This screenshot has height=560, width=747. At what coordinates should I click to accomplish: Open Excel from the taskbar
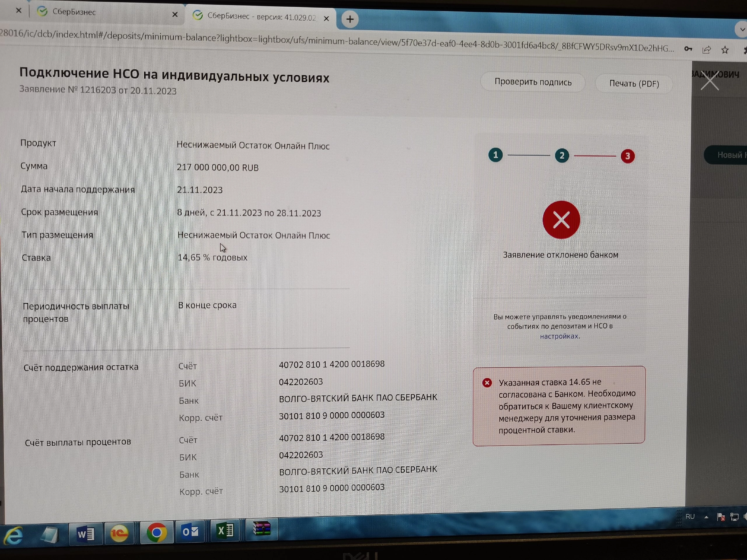pyautogui.click(x=225, y=530)
